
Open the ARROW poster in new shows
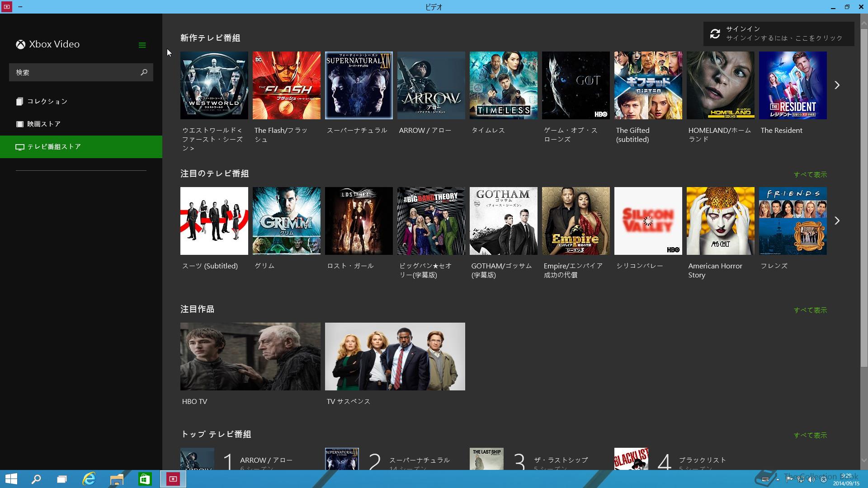[431, 85]
